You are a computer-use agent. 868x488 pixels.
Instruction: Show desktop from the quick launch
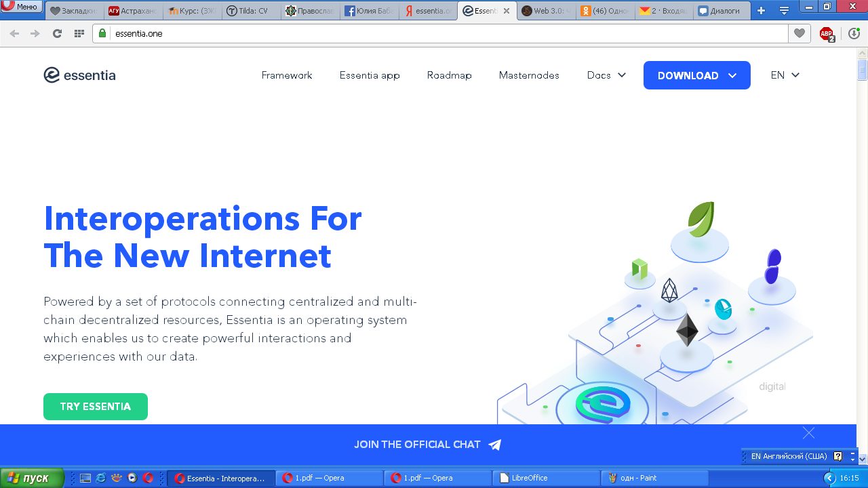coord(85,478)
